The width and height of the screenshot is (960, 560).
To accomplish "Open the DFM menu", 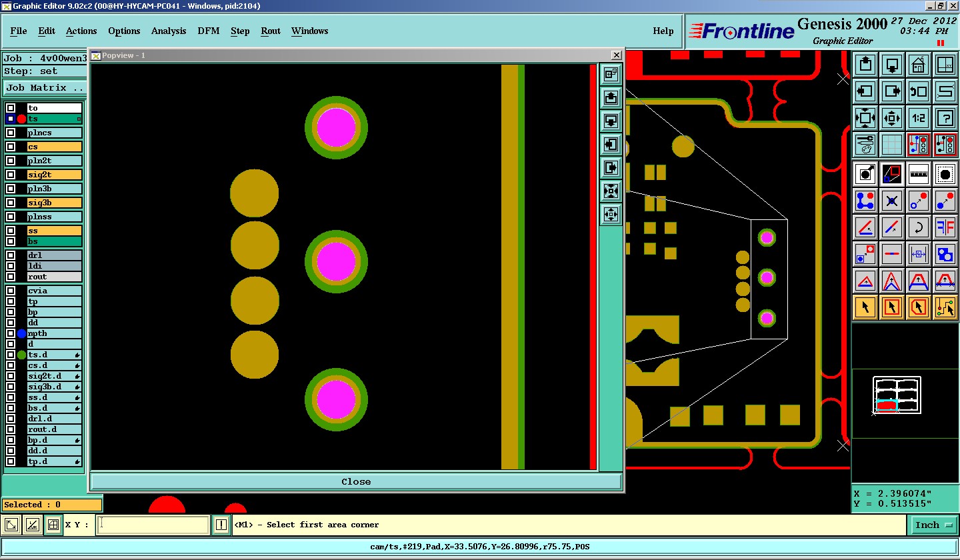I will pos(209,31).
